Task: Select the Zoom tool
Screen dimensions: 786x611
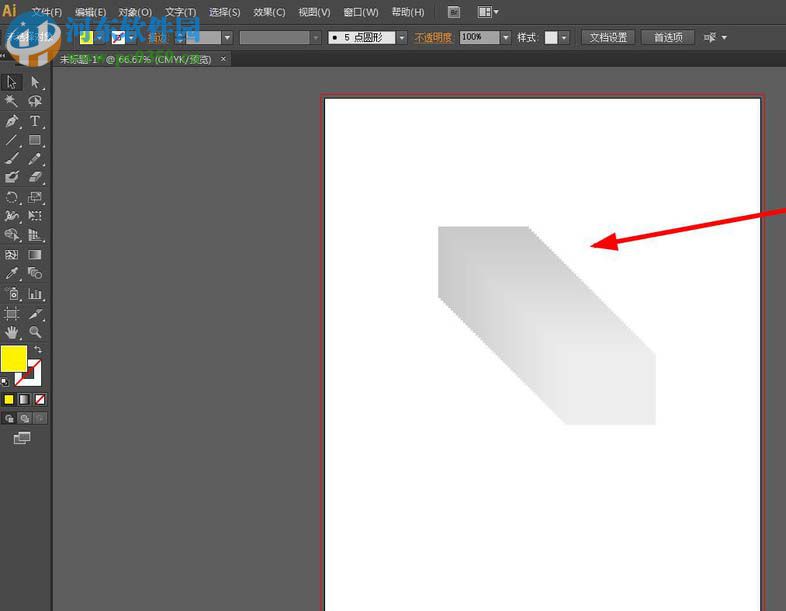Action: point(35,331)
